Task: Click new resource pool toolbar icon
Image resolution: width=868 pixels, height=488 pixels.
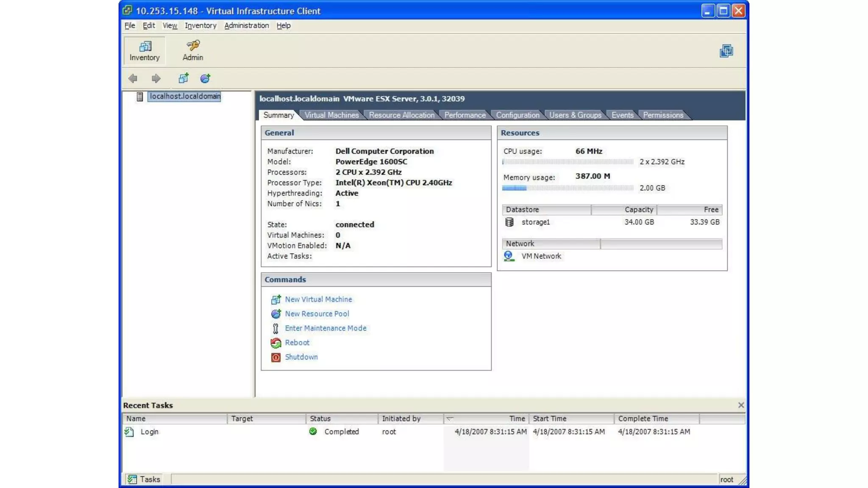Action: click(205, 78)
